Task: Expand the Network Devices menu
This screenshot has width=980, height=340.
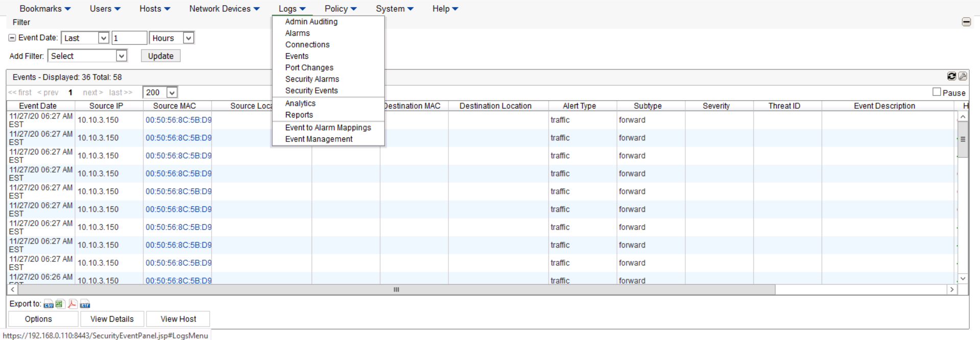Action: (x=224, y=9)
